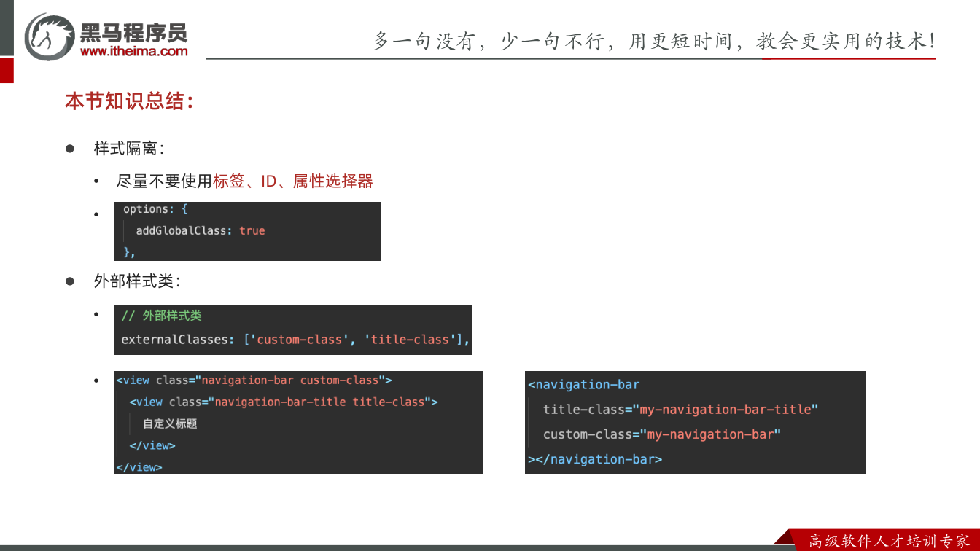Screen dimensions: 980x551
Task: Open the www.itheima.com link
Action: click(133, 51)
